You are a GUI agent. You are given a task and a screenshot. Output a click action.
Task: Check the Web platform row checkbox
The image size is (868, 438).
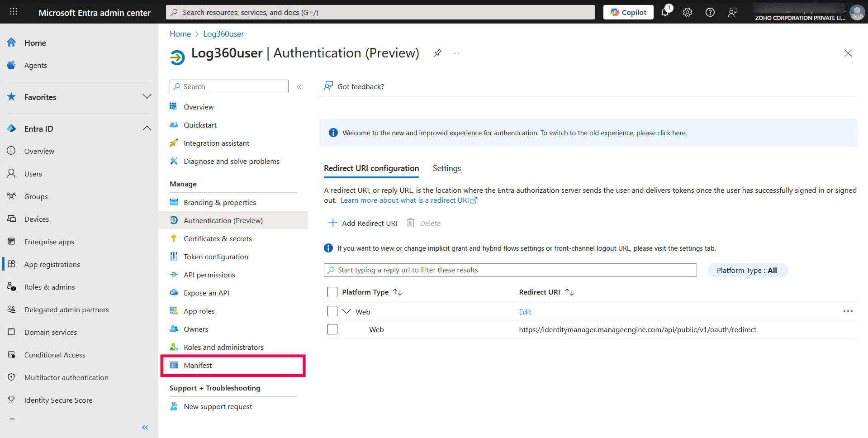(332, 311)
